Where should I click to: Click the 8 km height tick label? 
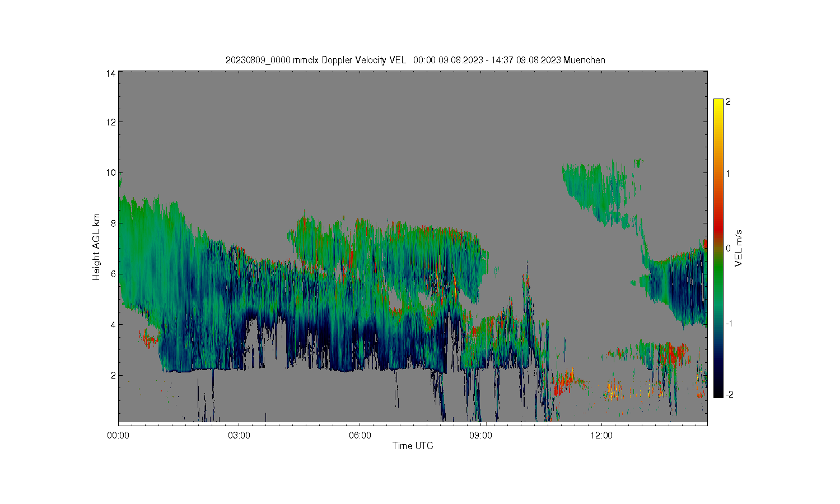(x=113, y=223)
